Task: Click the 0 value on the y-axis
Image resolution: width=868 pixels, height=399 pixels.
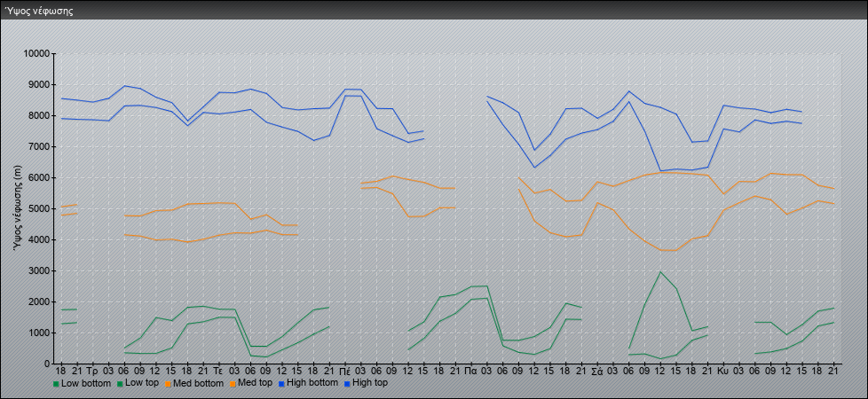Action: (x=48, y=364)
